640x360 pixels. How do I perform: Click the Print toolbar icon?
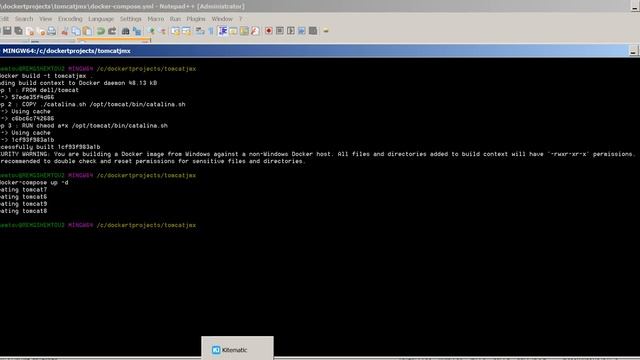tap(51, 31)
